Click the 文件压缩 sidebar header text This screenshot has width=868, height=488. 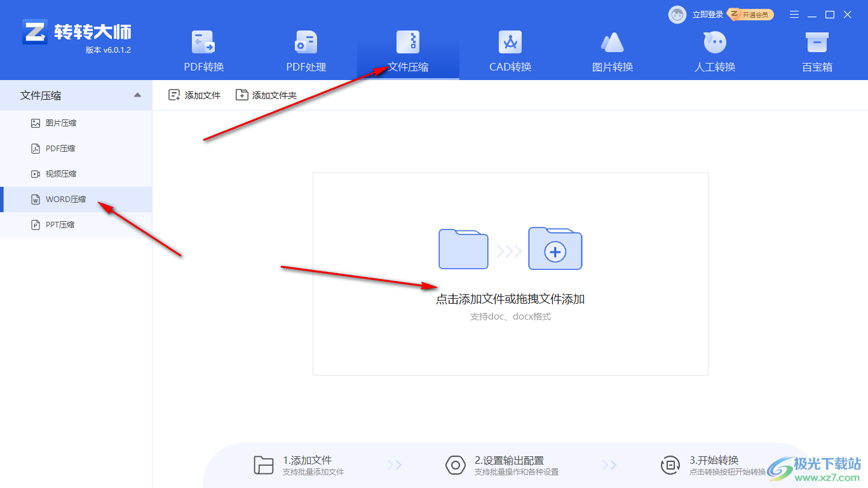(x=41, y=95)
